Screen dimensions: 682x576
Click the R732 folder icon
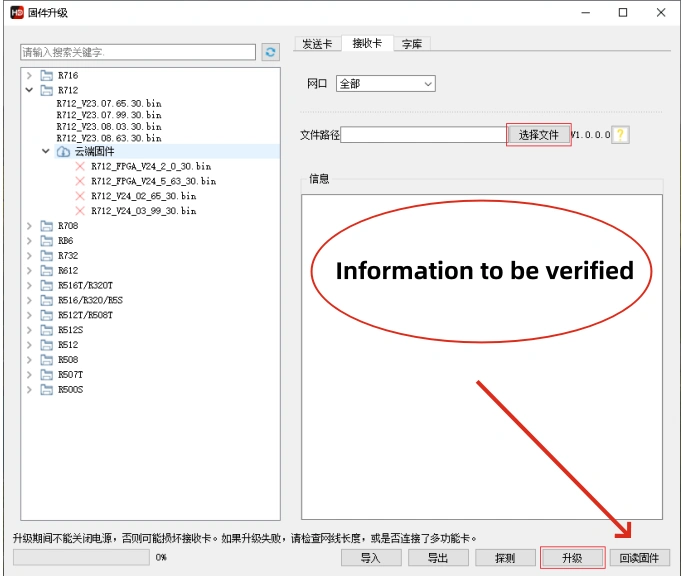(x=47, y=255)
